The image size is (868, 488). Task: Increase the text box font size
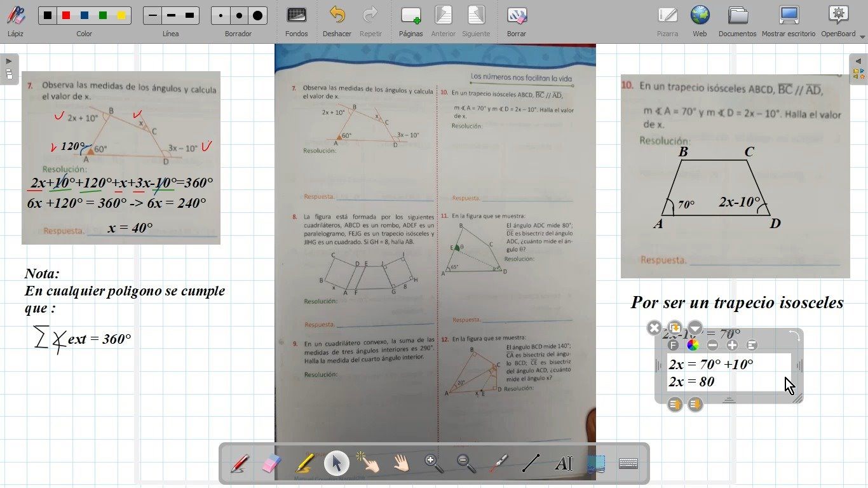[732, 345]
